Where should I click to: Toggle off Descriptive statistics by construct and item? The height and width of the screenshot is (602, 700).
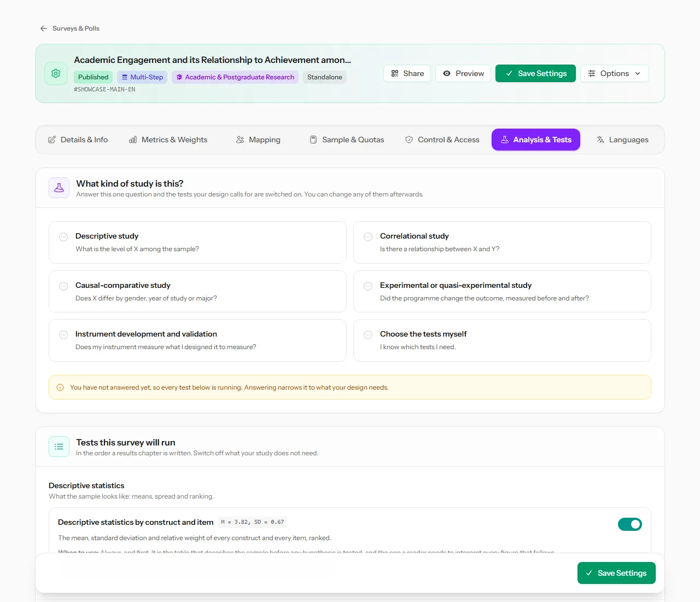(630, 524)
